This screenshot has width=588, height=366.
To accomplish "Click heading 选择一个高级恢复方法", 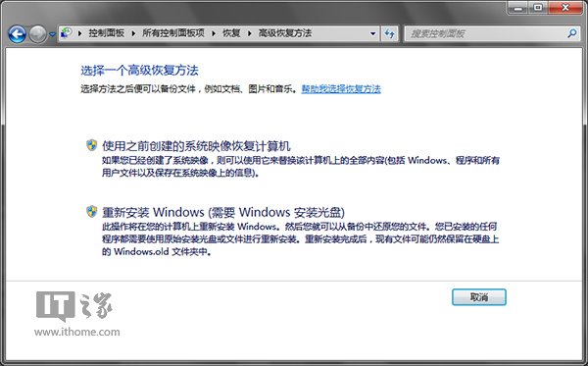I will [x=139, y=71].
